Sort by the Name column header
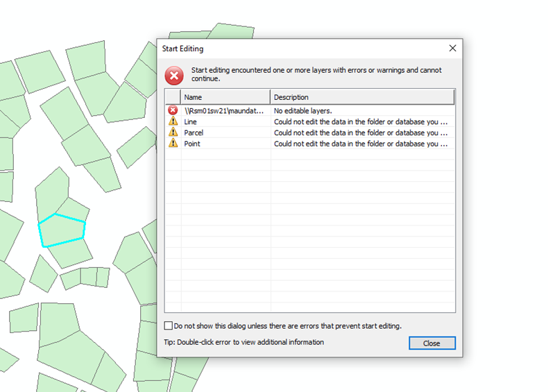The height and width of the screenshot is (392, 548). coord(225,97)
